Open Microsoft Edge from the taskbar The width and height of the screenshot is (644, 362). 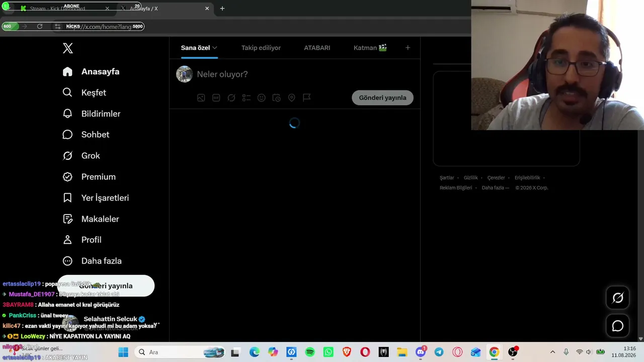255,352
